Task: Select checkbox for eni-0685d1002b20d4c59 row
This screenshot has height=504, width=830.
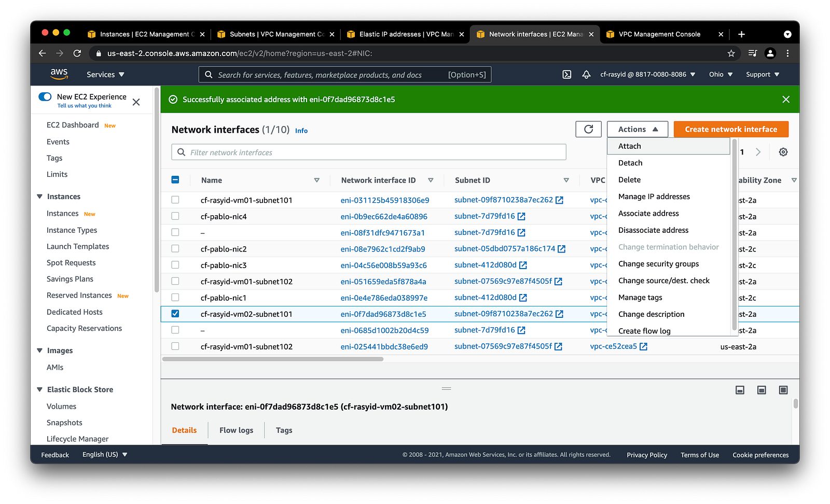Action: pyautogui.click(x=175, y=330)
